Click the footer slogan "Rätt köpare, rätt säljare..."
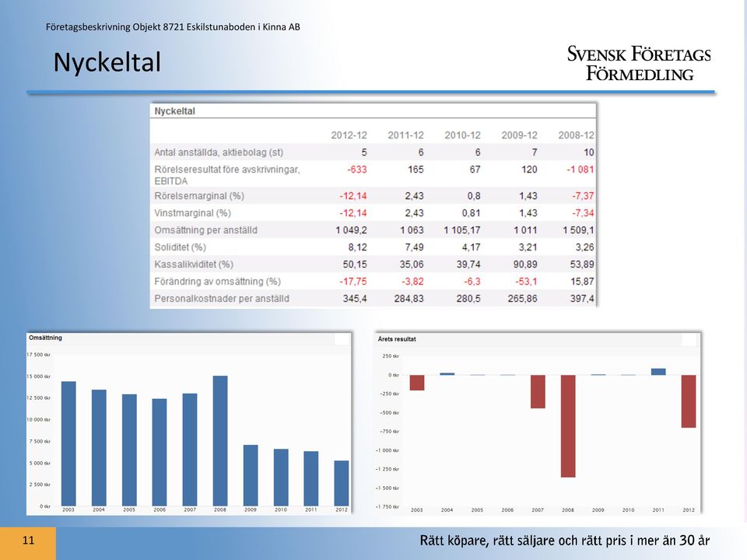The width and height of the screenshot is (747, 560). (565, 541)
